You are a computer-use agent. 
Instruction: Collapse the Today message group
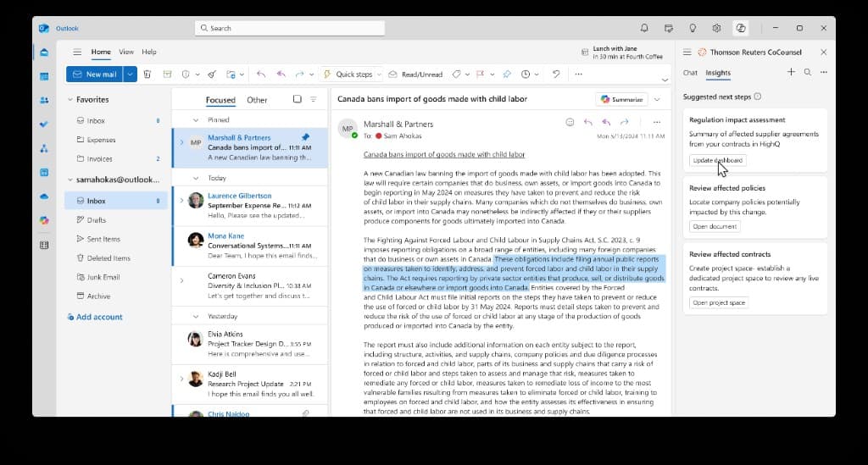[196, 178]
